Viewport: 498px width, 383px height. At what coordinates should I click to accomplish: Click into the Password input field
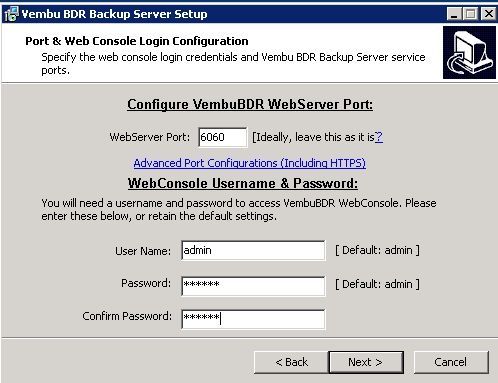(253, 286)
